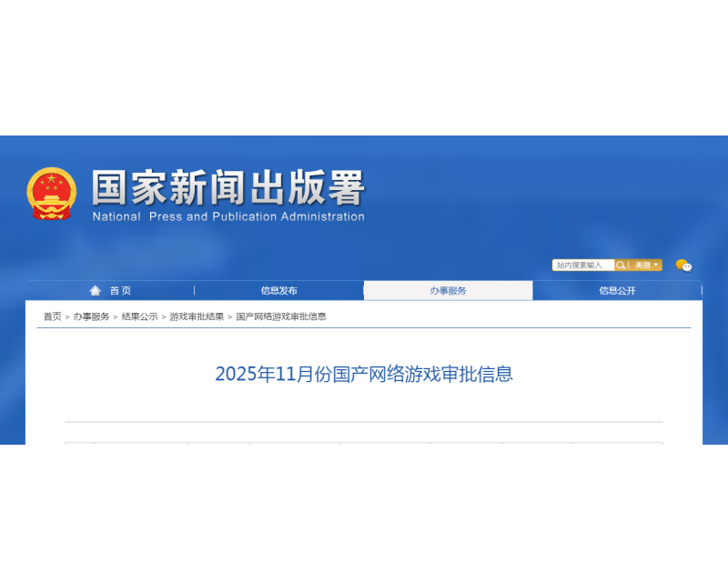
Task: Open the search category selector
Action: (642, 265)
